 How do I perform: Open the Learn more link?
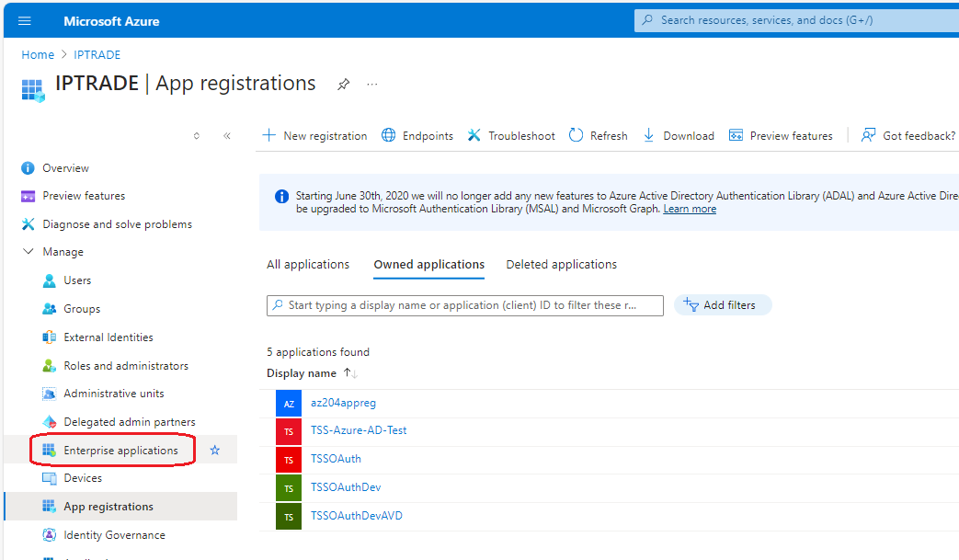690,209
